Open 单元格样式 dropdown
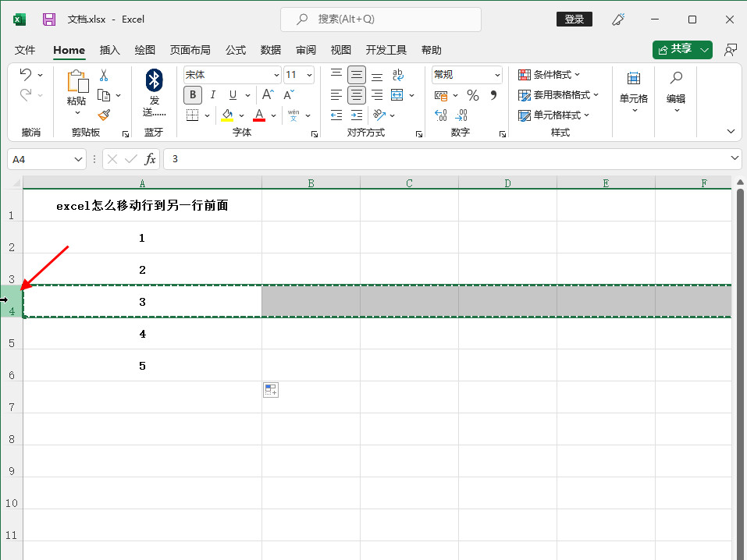This screenshot has height=560, width=747. tap(553, 115)
